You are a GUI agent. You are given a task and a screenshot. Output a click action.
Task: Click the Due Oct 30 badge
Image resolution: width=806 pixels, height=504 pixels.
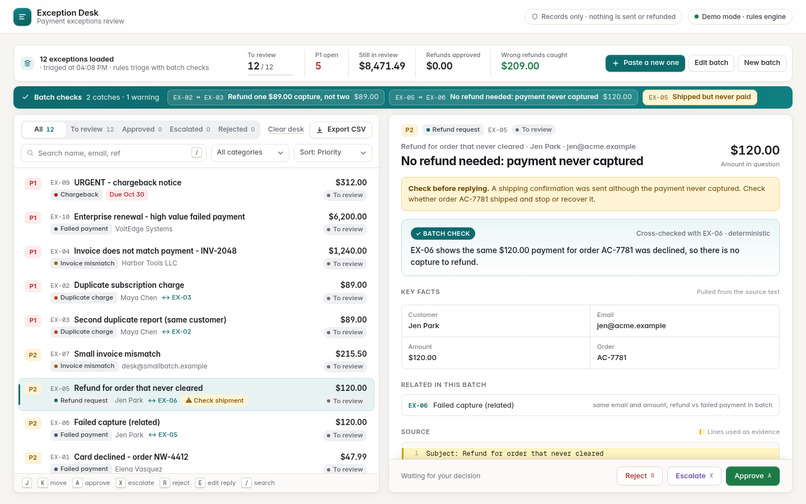tap(126, 194)
